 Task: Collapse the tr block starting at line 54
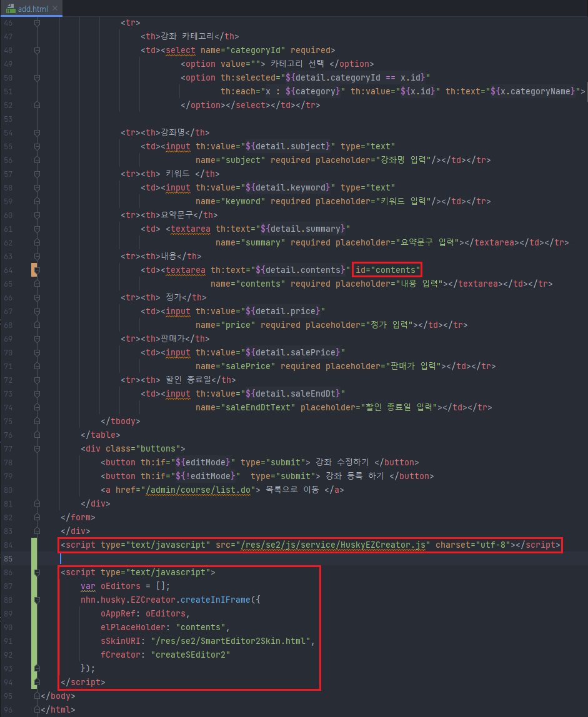pos(37,132)
